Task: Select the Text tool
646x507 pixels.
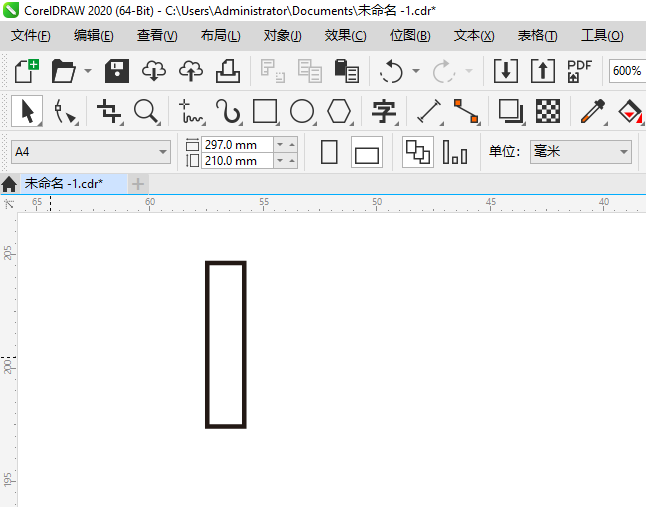Action: click(384, 111)
